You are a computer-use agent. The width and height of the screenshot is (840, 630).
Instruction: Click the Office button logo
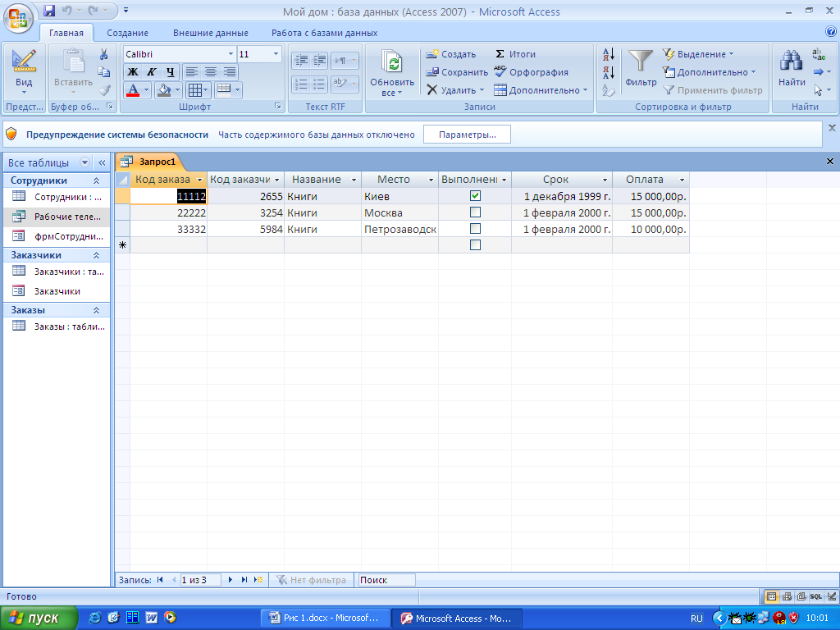(18, 18)
